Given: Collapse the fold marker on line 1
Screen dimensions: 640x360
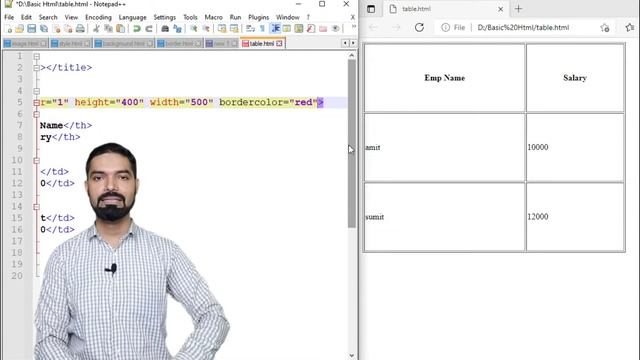Looking at the screenshot, I should coord(37,56).
